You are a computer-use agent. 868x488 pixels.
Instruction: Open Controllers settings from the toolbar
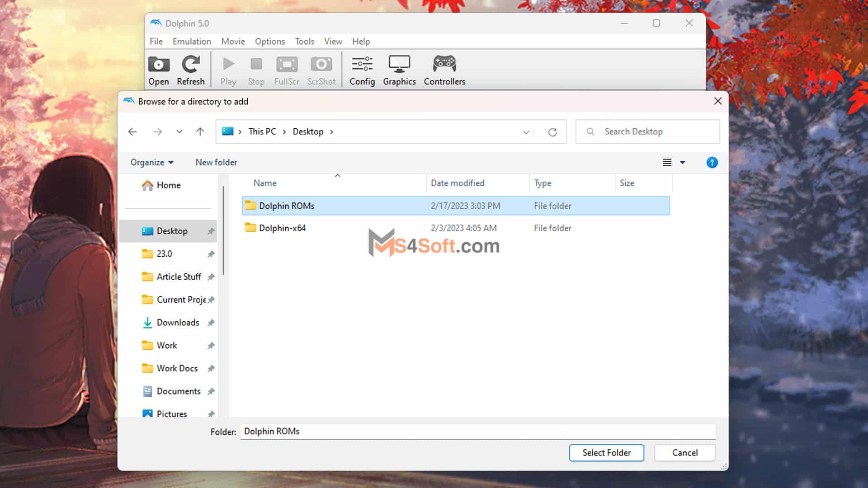pyautogui.click(x=444, y=70)
